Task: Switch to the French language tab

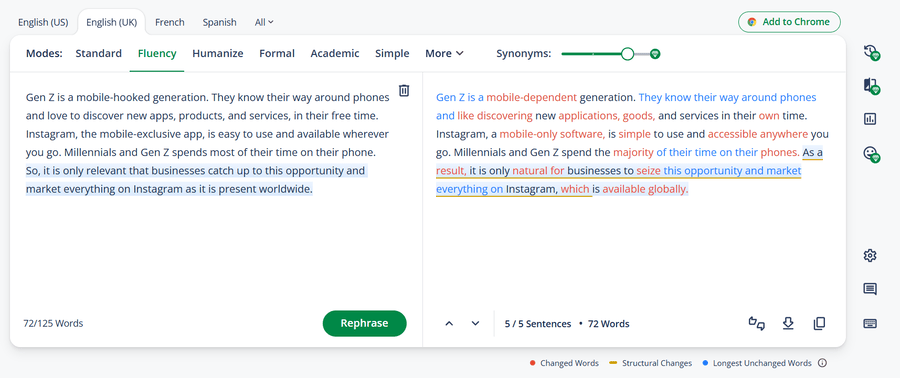Action: 170,22
